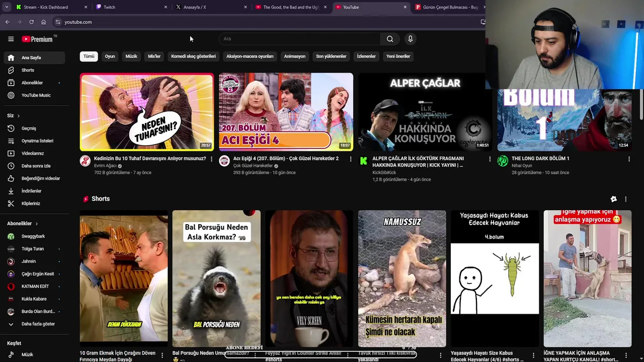Open Beğendiğim videolar list
Image resolution: width=644 pixels, height=362 pixels.
pos(34,178)
